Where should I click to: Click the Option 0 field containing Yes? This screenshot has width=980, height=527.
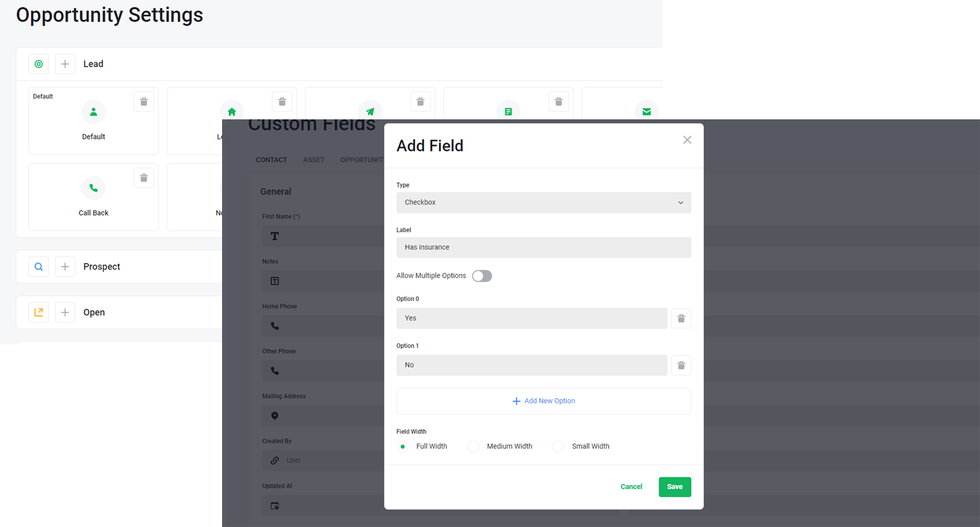531,319
